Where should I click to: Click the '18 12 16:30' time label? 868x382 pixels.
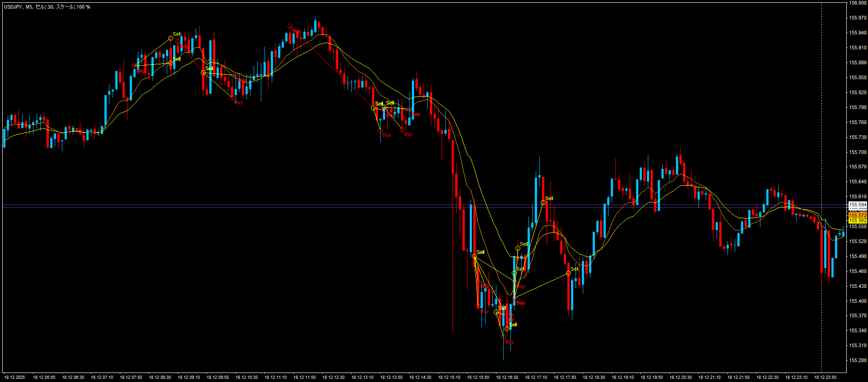(x=507, y=377)
